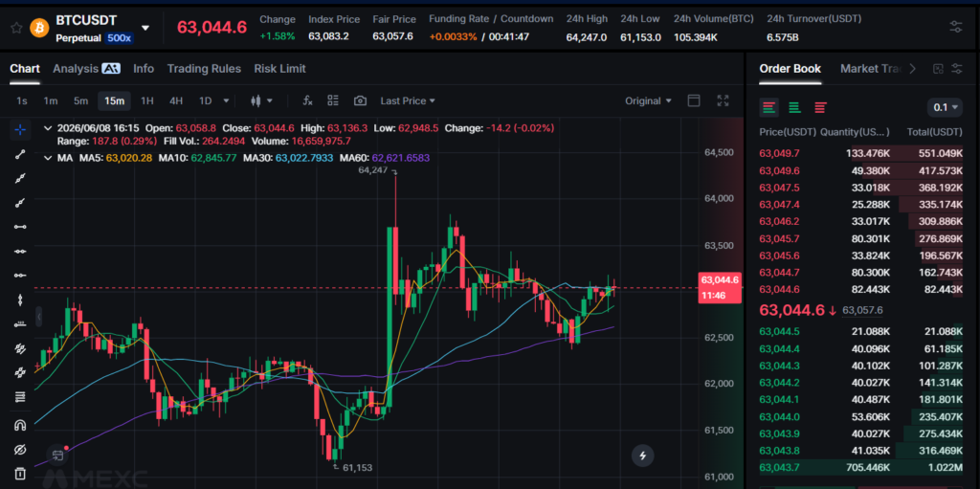Select the 1H timeframe
Viewport: 980px width, 489px height.
146,100
